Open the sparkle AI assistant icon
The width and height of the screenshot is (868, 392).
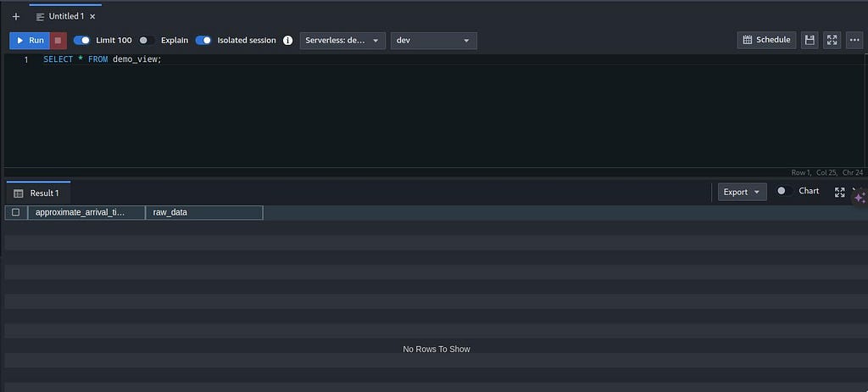click(860, 197)
